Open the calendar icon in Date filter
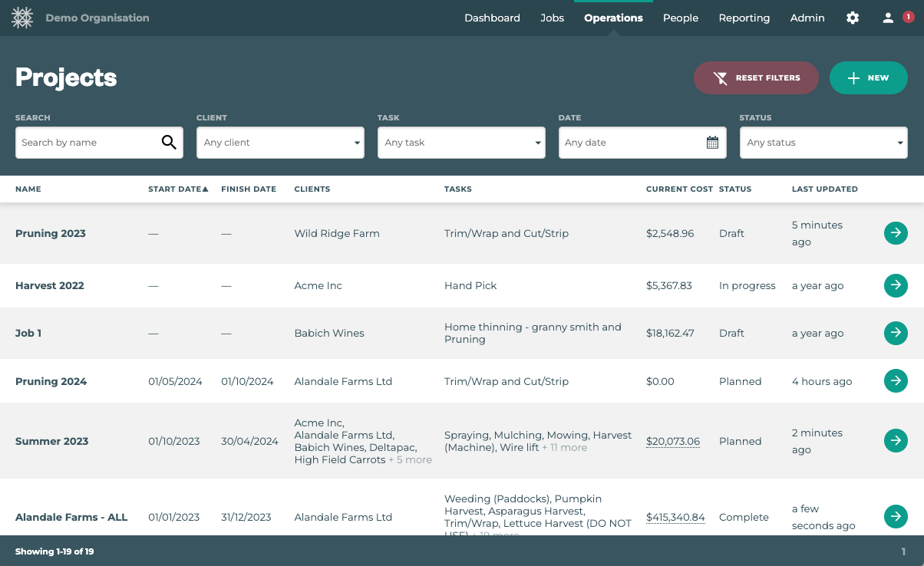Screen dimensions: 924x566 [712, 143]
